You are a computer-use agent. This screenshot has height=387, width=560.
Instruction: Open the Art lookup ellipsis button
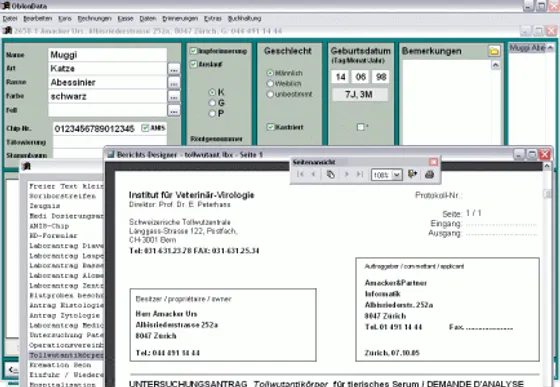[x=174, y=69]
